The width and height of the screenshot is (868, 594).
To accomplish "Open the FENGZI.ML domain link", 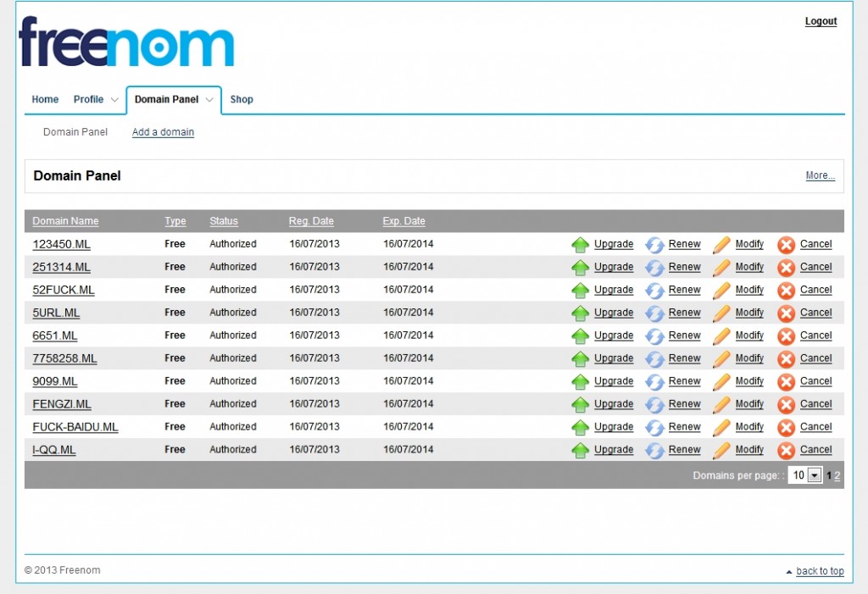I will point(62,404).
